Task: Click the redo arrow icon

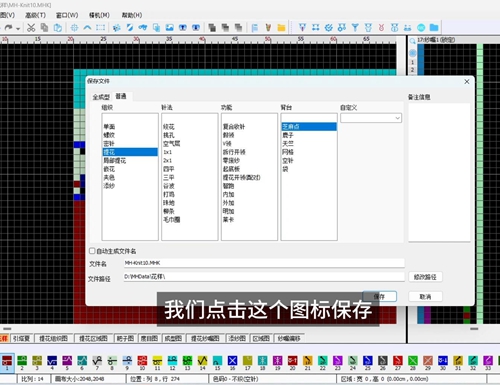Action: (9, 28)
